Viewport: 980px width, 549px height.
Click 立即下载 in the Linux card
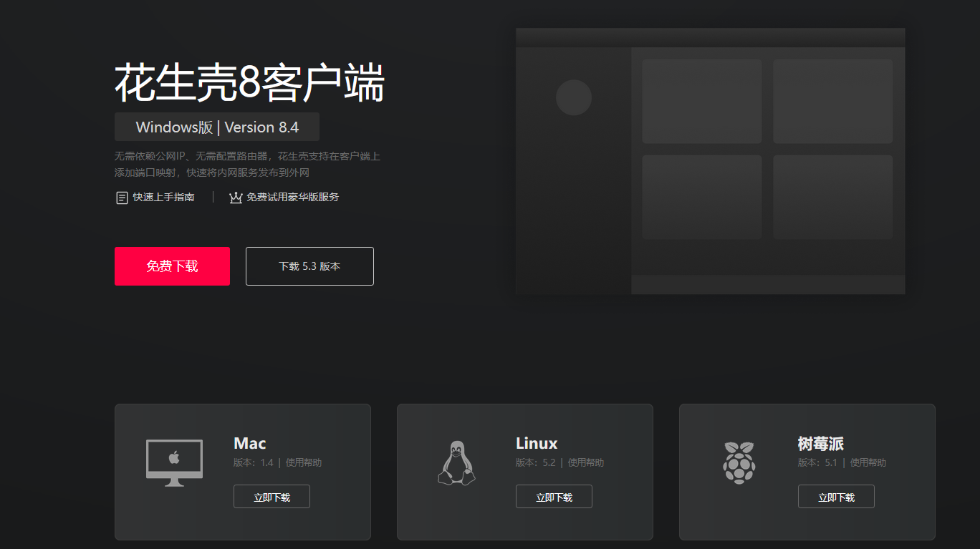click(x=554, y=497)
